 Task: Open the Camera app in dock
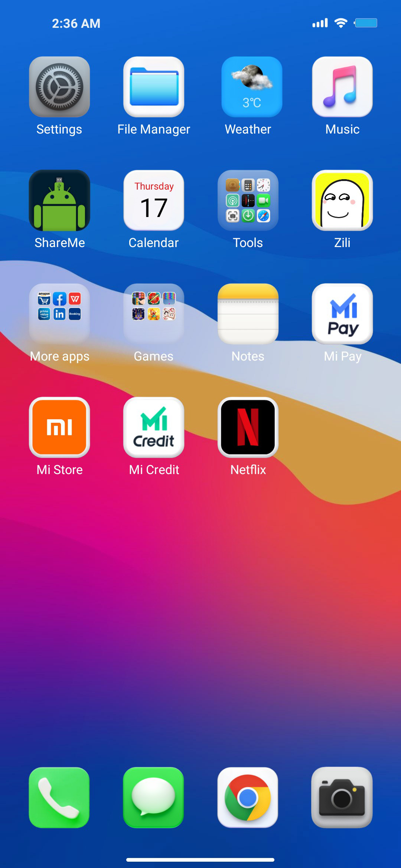342,798
